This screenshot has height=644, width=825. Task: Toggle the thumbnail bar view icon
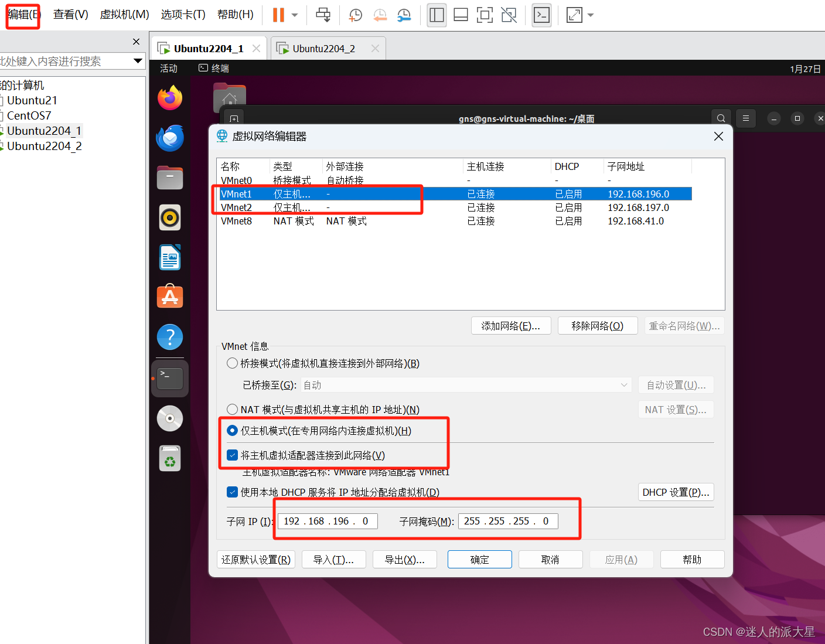click(x=461, y=15)
